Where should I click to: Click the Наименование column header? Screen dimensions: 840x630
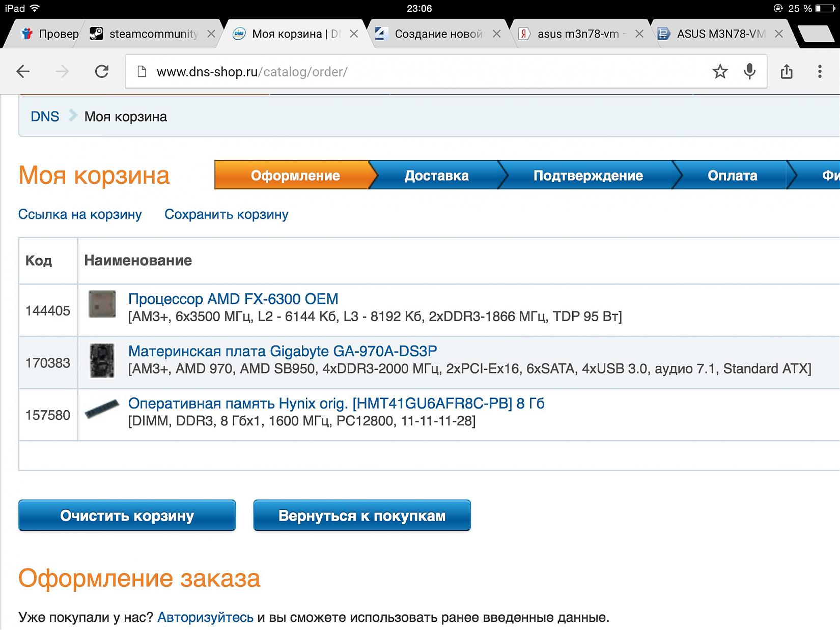click(138, 261)
